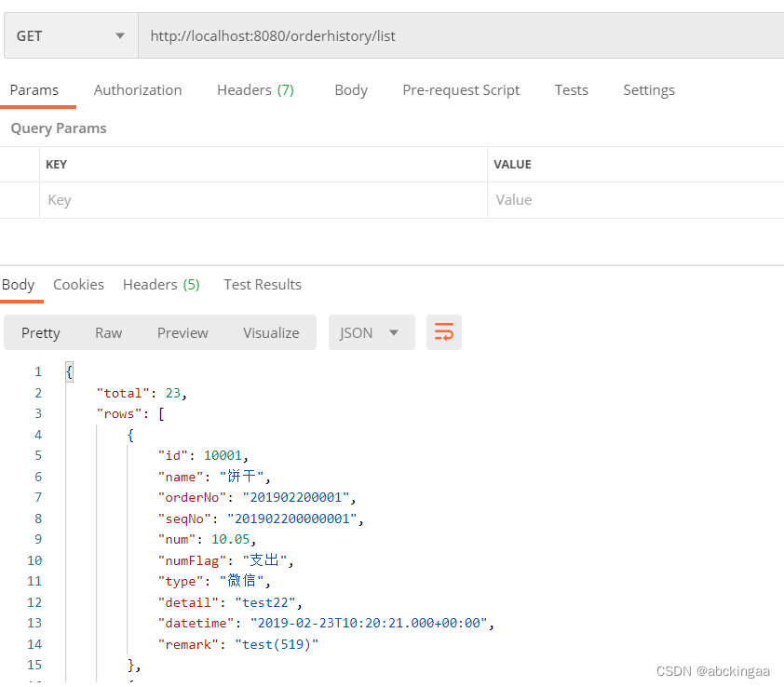Screen dimensions: 784x687
Task: Switch to the Tests tab
Action: click(x=571, y=90)
